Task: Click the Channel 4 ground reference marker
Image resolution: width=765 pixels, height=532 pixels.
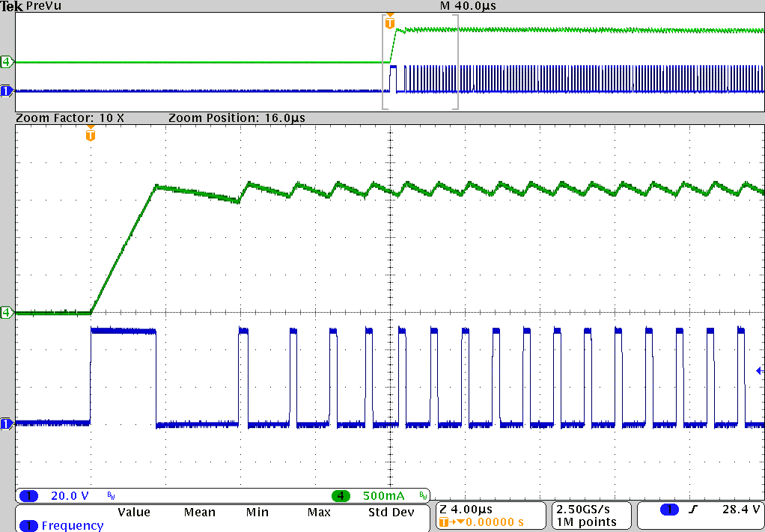Action: (6, 313)
